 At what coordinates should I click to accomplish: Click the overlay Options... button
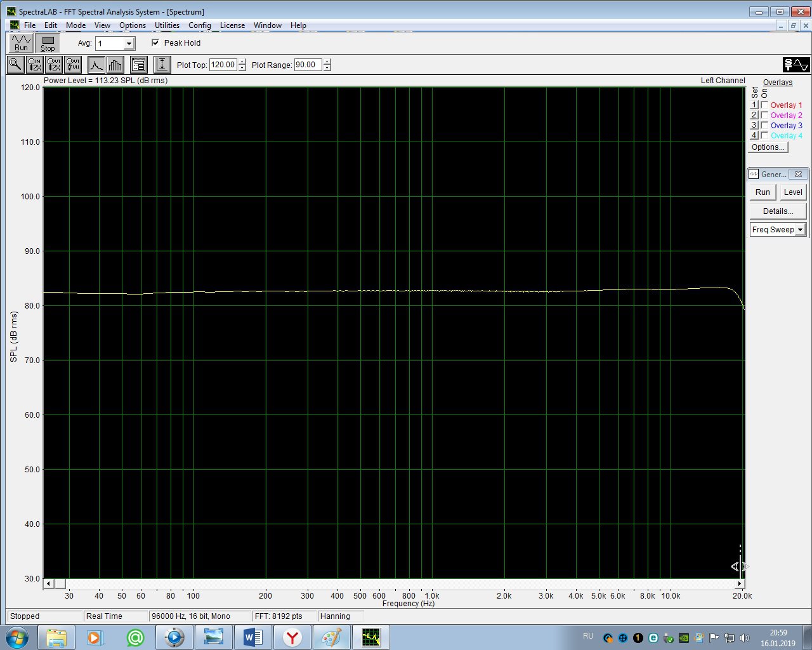point(768,147)
